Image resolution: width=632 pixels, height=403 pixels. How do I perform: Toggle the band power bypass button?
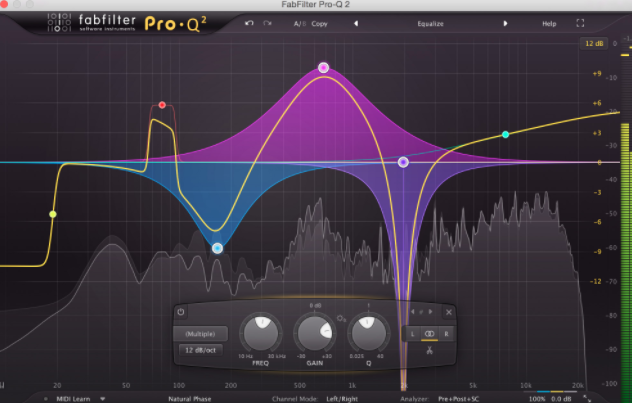[x=181, y=312]
